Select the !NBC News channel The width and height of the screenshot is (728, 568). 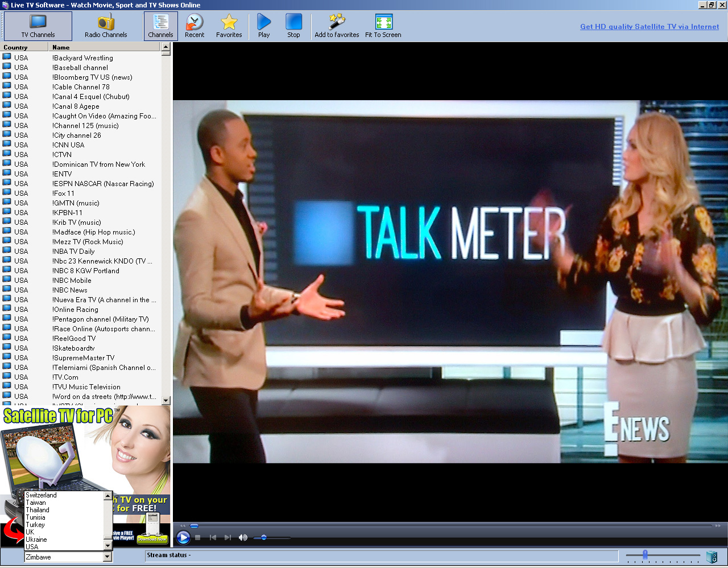pos(70,290)
